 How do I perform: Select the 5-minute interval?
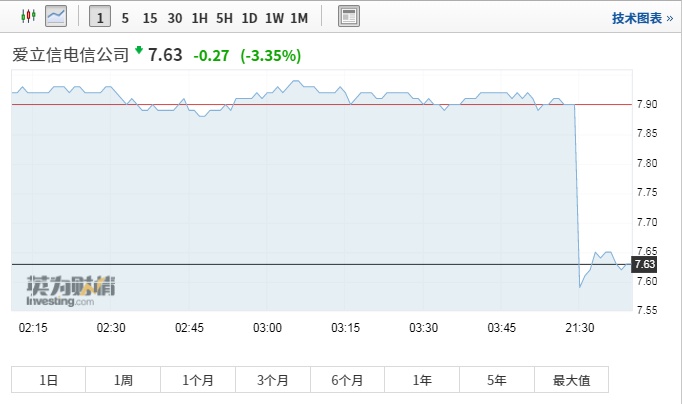(x=125, y=17)
